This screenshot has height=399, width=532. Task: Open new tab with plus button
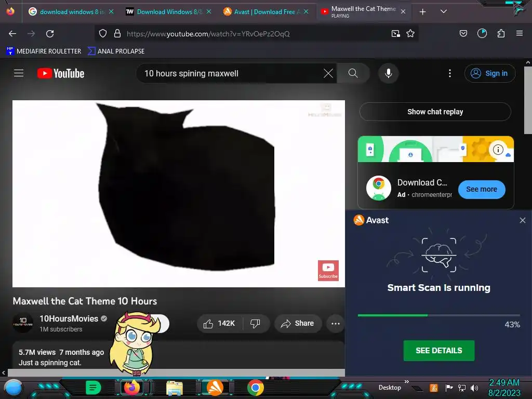pyautogui.click(x=422, y=12)
